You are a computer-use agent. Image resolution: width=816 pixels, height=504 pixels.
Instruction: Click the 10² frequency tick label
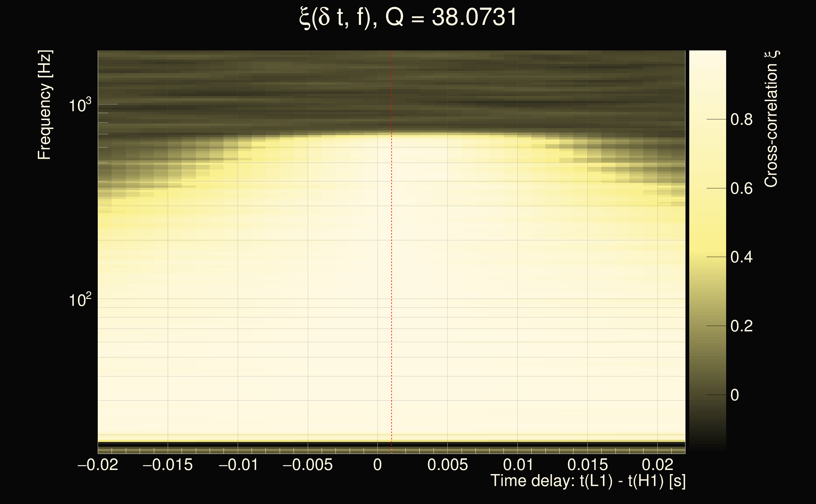click(x=80, y=300)
